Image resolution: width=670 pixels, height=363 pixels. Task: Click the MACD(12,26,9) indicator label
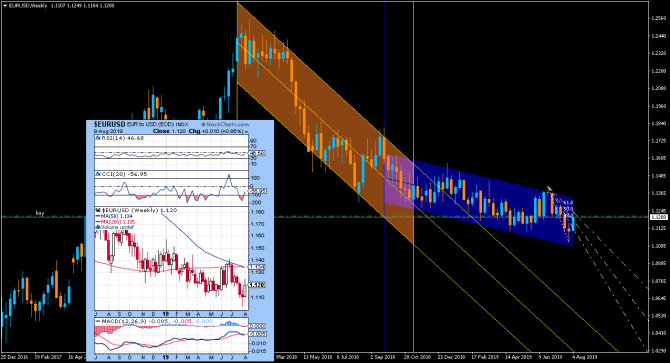(x=123, y=321)
